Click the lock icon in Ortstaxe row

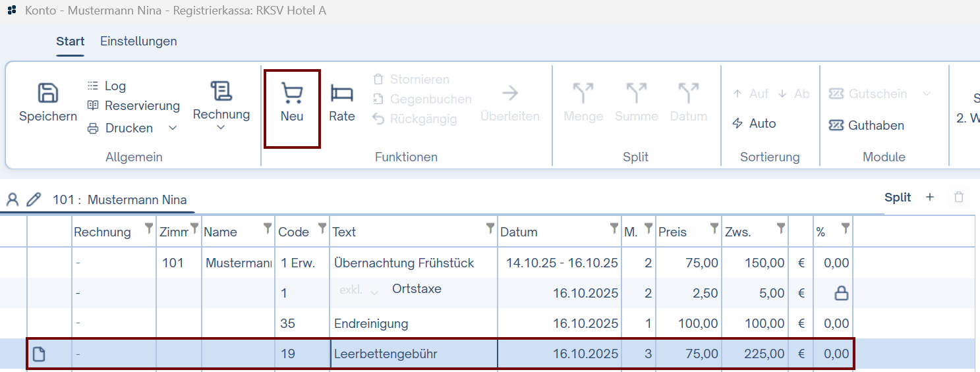(841, 294)
